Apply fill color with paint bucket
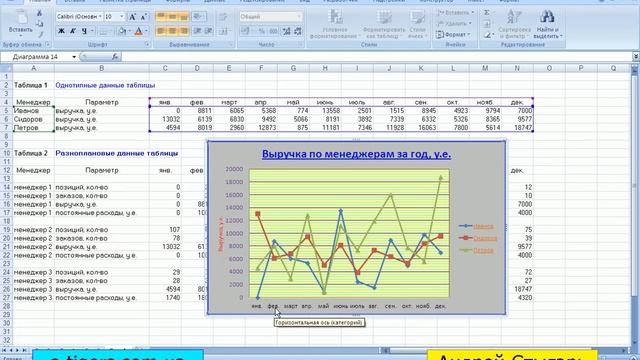Screen dimensions: 640x360 coord(121,31)
